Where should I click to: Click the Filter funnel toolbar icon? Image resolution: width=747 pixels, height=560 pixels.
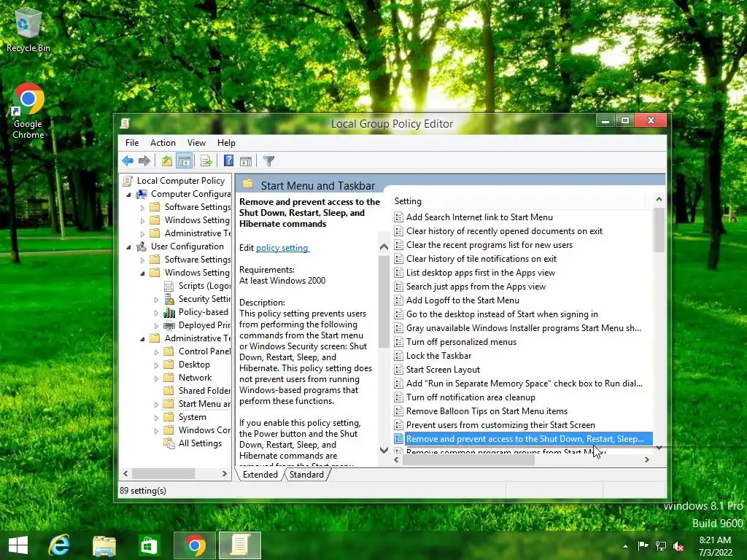point(268,161)
